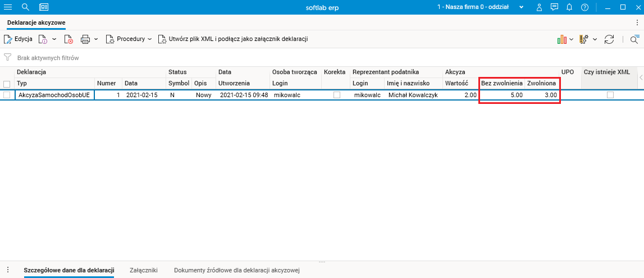Expand the document info dropdown arrow

(54, 39)
